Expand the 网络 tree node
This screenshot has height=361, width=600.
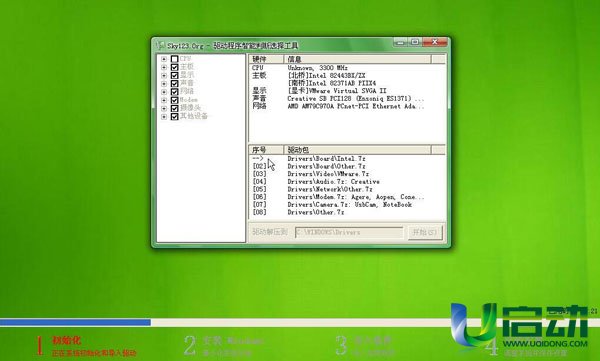[164, 92]
